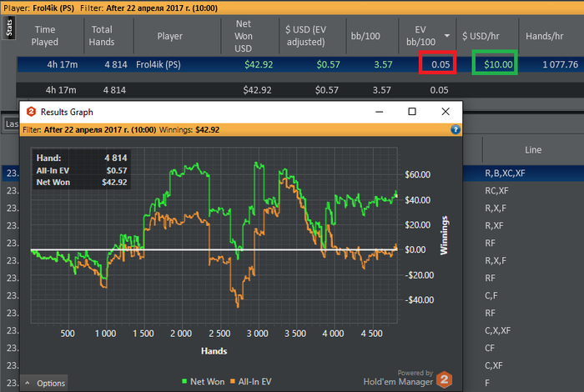Click the Net Won legend label
Screen dimensions: 584x392
coord(208,382)
